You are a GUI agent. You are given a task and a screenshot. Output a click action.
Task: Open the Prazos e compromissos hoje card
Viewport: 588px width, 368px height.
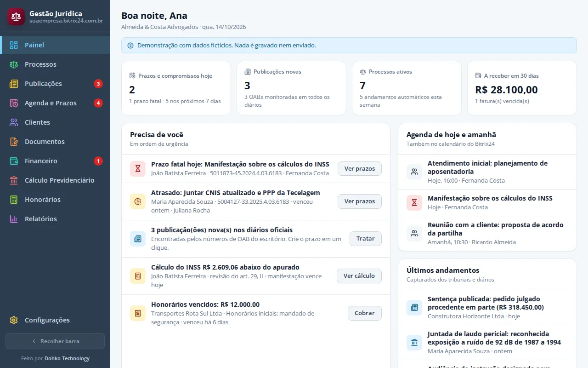point(176,88)
